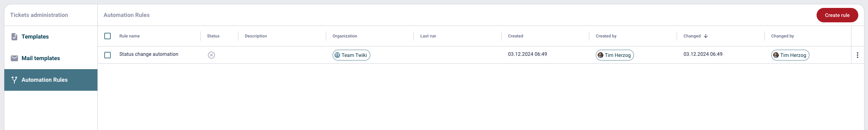The height and width of the screenshot is (130, 868).
Task: Open the Status change automation rule
Action: (x=149, y=54)
